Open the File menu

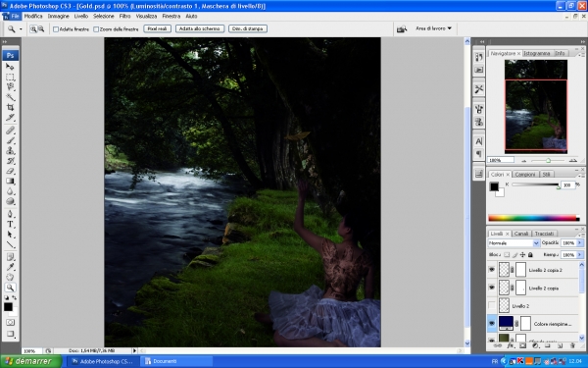pos(15,16)
